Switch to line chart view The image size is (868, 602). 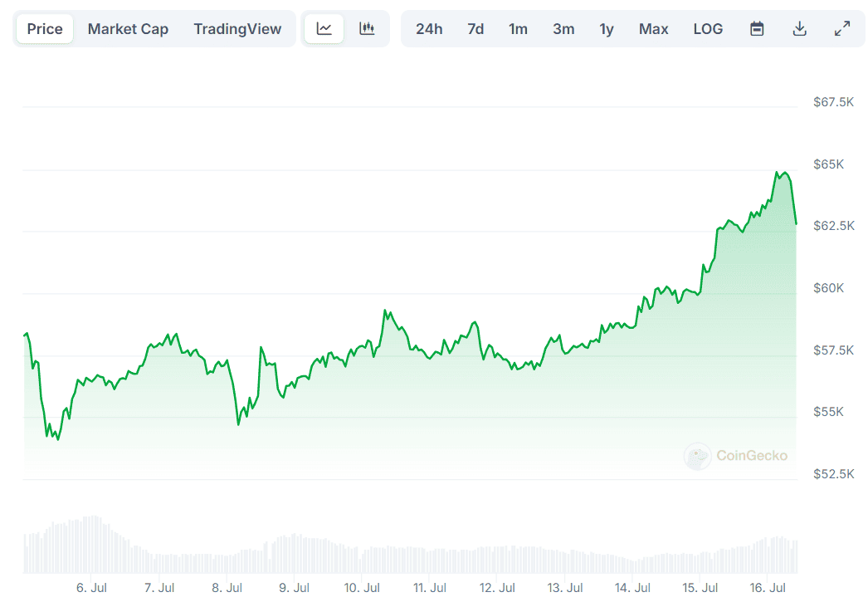(x=324, y=29)
